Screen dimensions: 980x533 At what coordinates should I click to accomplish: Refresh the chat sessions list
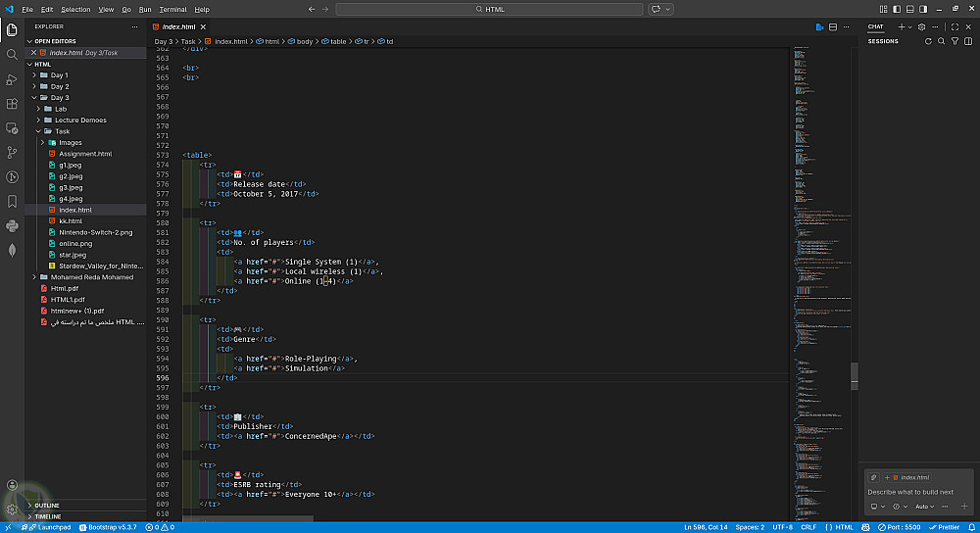[x=928, y=41]
